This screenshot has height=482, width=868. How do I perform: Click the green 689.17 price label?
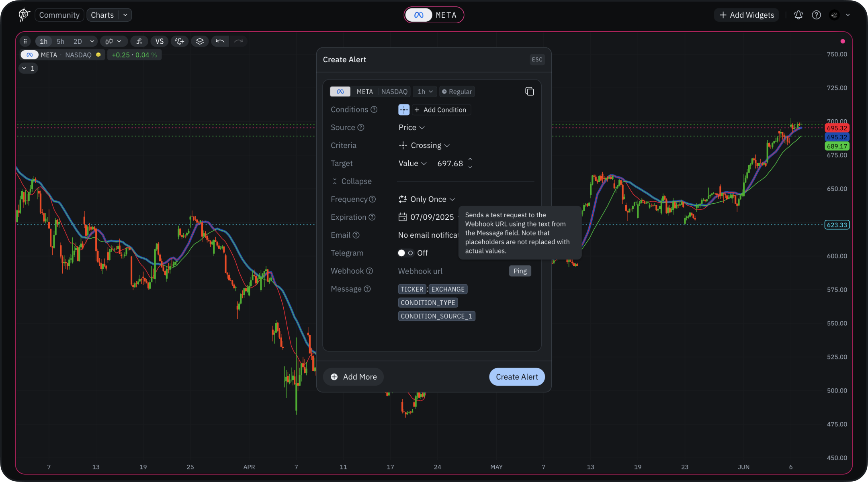[837, 146]
